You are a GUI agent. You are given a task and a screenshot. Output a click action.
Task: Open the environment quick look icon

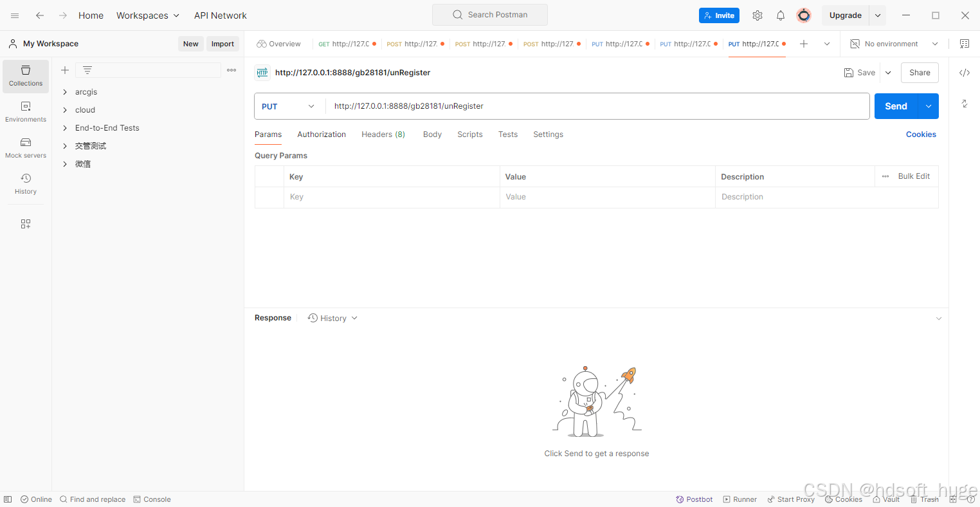coord(965,44)
